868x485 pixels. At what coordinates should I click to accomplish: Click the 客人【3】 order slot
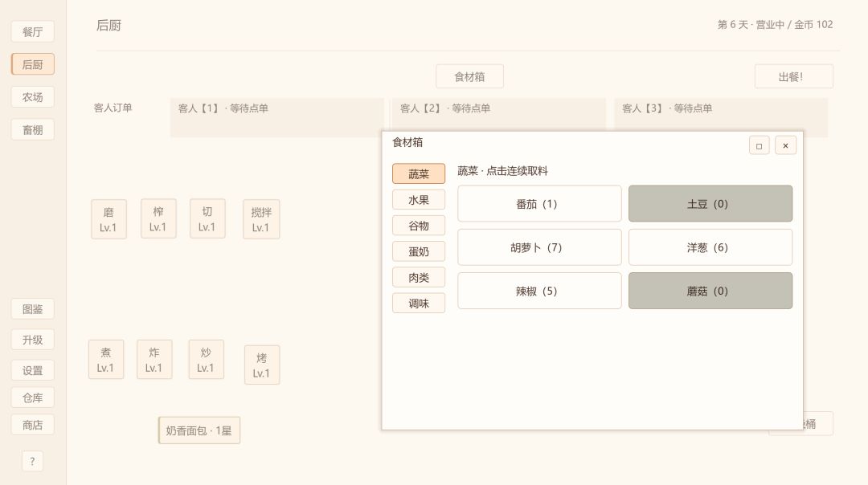(x=721, y=115)
